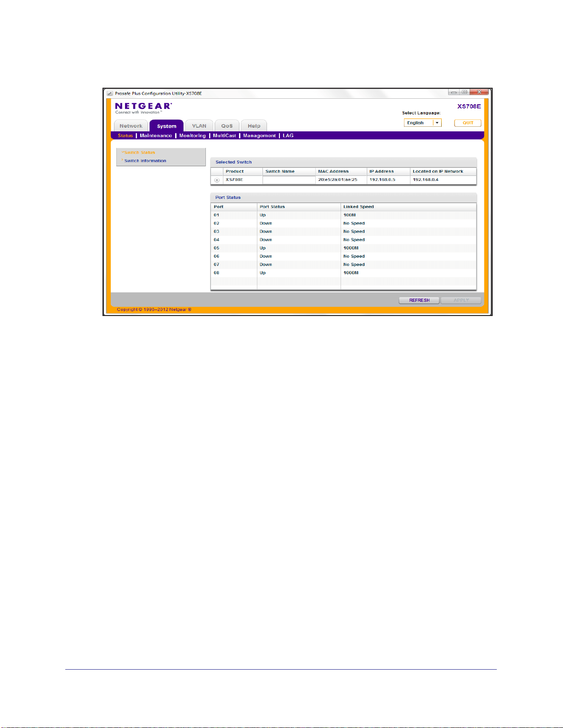Click the Down status of port 02
This screenshot has height=728, width=563.
click(x=266, y=223)
